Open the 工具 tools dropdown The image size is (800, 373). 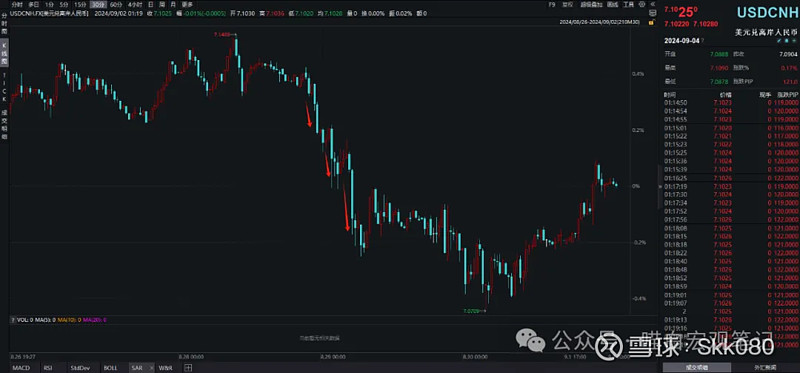(629, 5)
